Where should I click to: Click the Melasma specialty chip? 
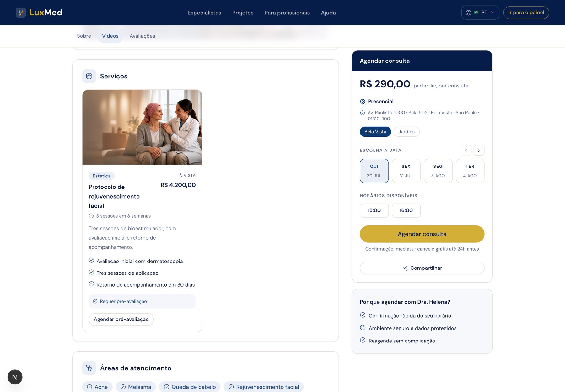tap(136, 387)
